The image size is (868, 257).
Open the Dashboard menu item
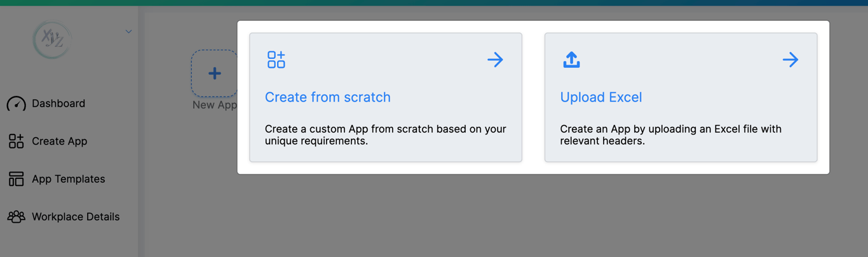[58, 103]
